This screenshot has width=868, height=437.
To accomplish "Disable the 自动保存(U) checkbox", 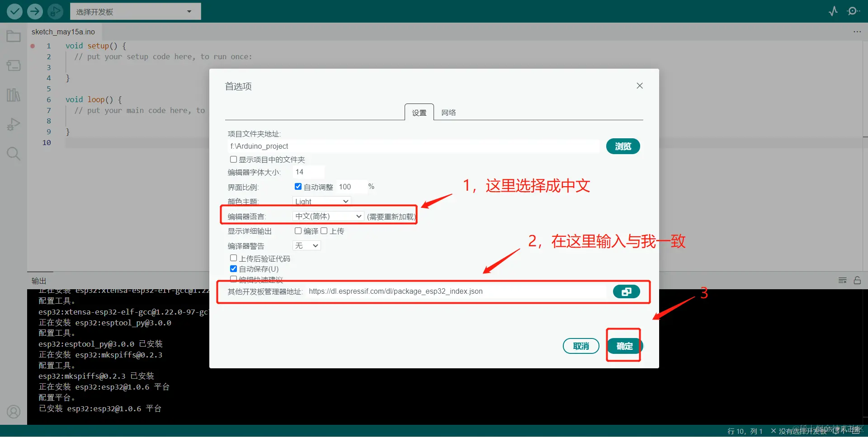I will pos(233,268).
